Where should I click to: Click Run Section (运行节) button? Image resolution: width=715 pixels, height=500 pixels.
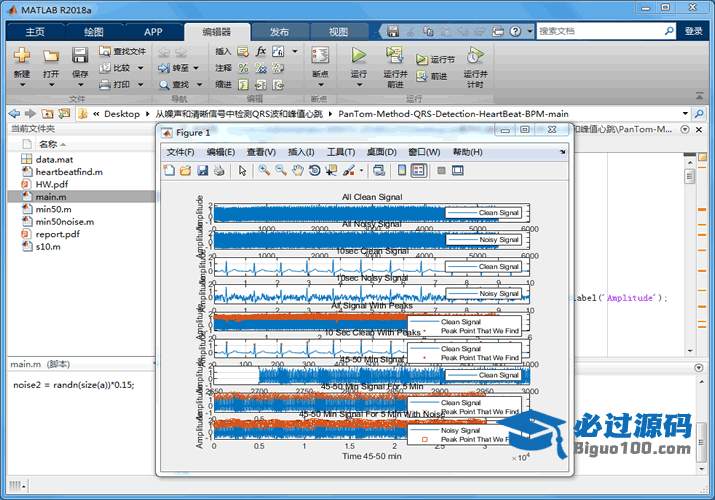click(435, 59)
